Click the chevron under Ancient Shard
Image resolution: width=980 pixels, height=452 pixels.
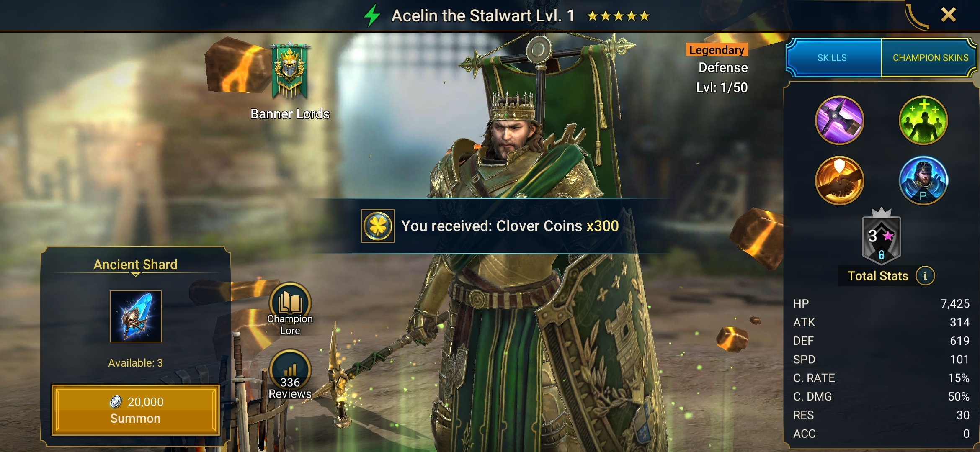[135, 275]
